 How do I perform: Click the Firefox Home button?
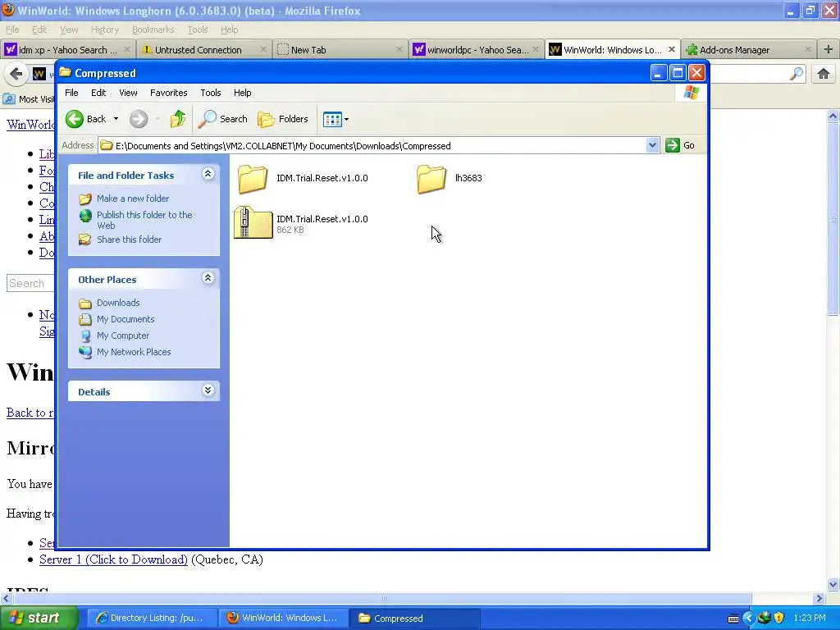824,74
